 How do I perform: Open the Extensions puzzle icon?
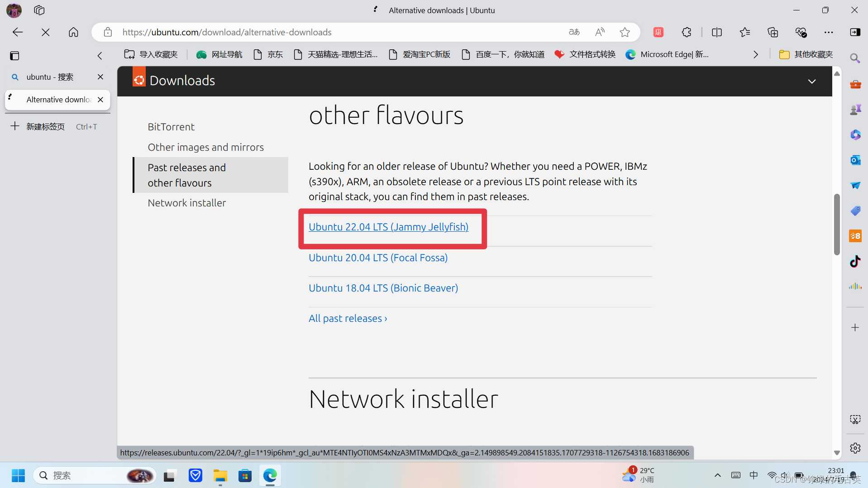(687, 32)
